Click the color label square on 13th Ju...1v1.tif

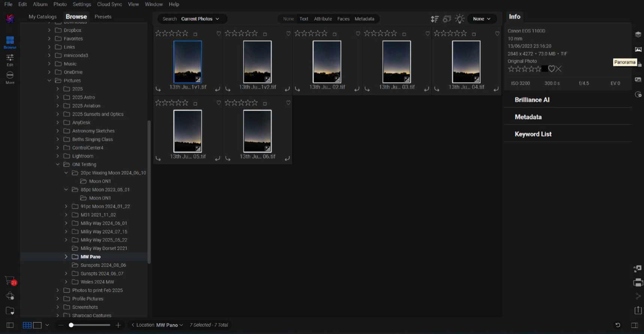coord(195,34)
